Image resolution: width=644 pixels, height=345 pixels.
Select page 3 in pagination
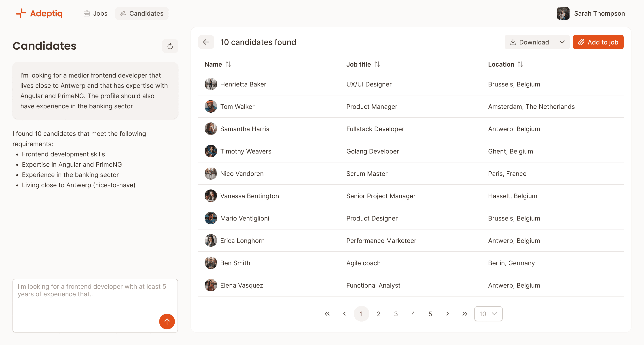point(396,314)
